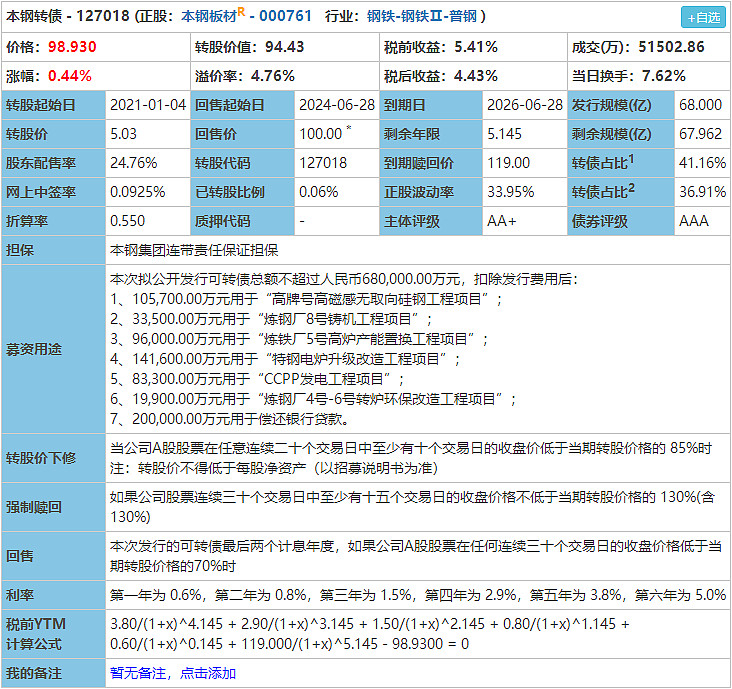This screenshot has height=689, width=732.
Task: Click the 网上中签率 value 0.0925%
Action: coord(137,192)
